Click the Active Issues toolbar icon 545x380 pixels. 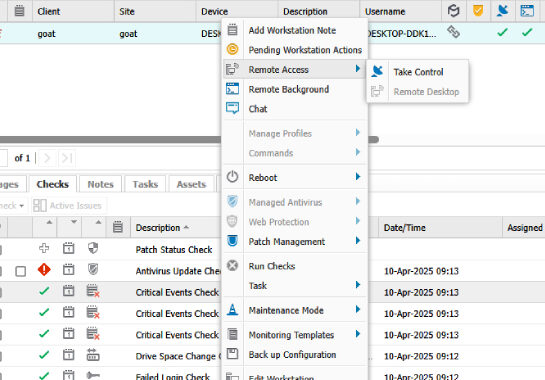39,205
